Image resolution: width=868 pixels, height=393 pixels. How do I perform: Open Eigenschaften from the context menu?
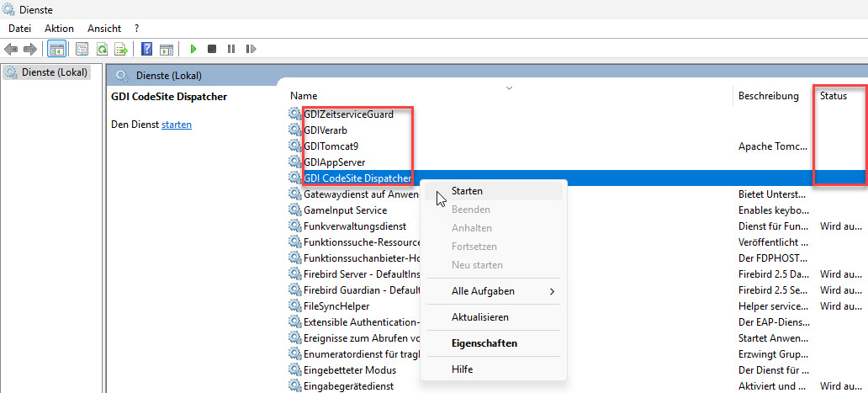click(493, 343)
